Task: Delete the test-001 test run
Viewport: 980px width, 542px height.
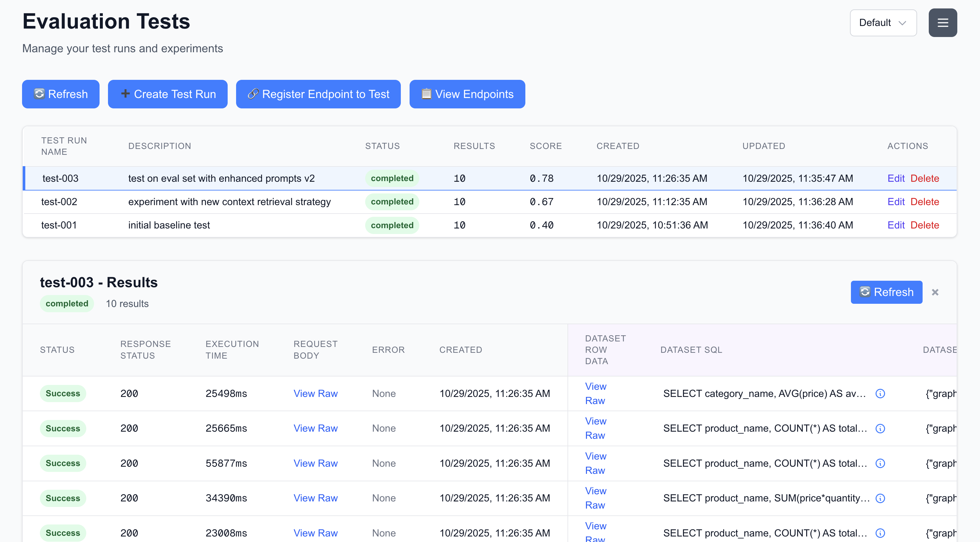Action: pos(925,225)
